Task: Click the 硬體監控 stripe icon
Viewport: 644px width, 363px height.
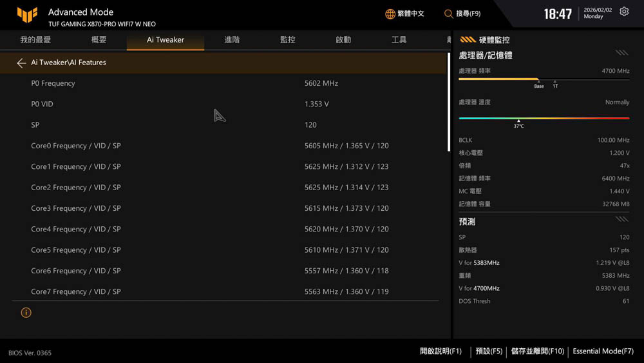Action: [x=468, y=40]
